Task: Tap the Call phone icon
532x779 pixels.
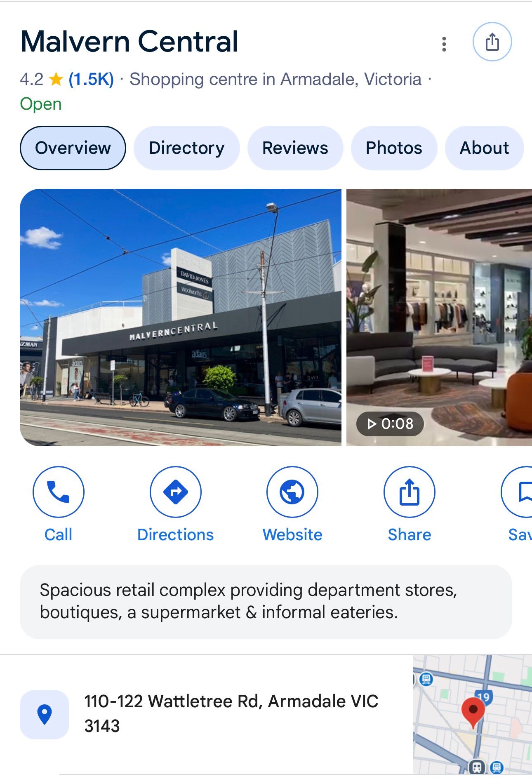Action: pos(59,492)
